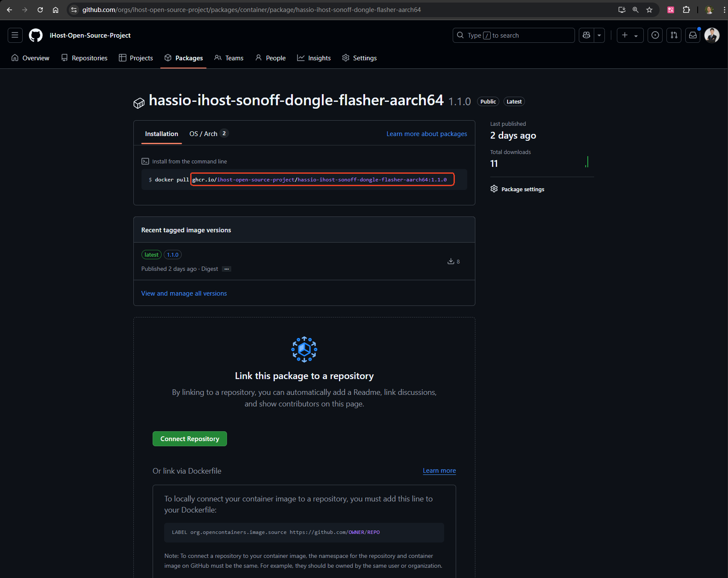Click the Latest badge next to version

[514, 101]
